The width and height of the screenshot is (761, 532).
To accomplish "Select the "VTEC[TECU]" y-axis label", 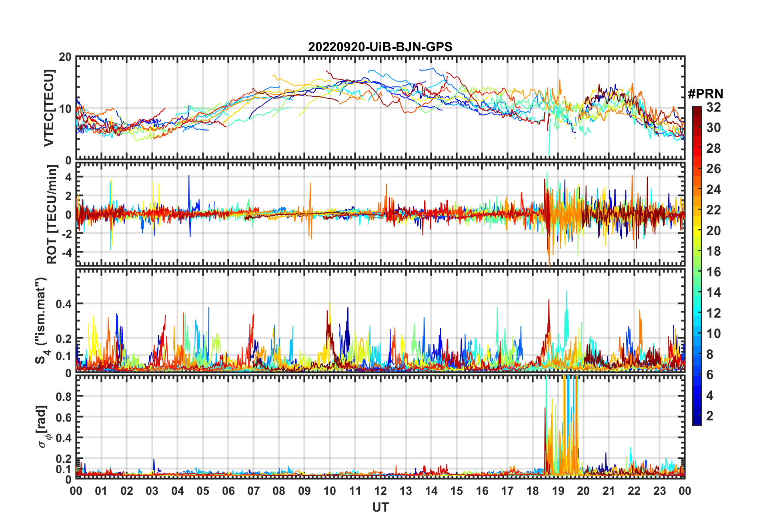I will (x=49, y=108).
